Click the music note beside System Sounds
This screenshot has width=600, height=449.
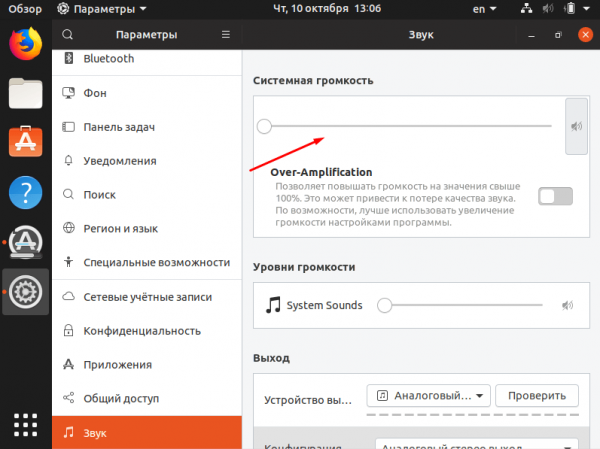[273, 305]
